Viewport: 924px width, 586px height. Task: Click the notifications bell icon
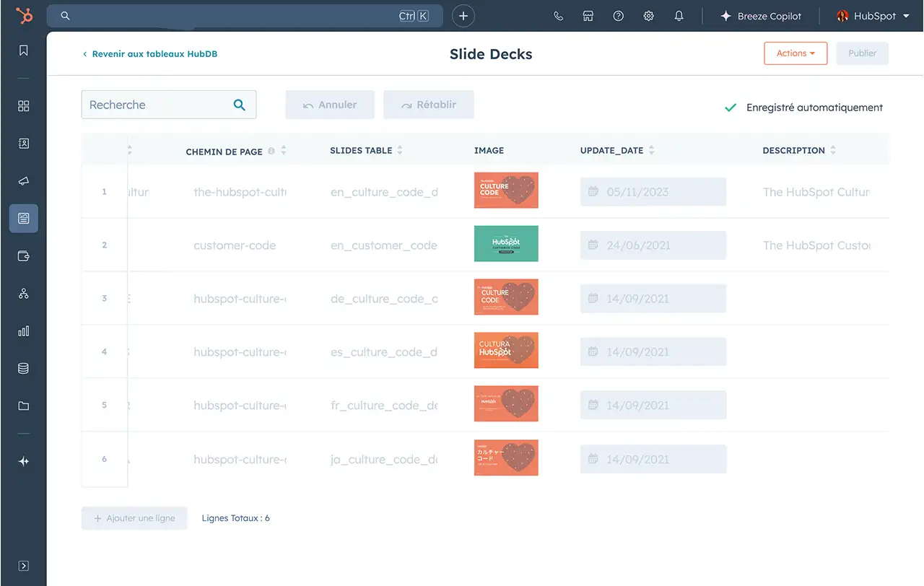(x=679, y=16)
